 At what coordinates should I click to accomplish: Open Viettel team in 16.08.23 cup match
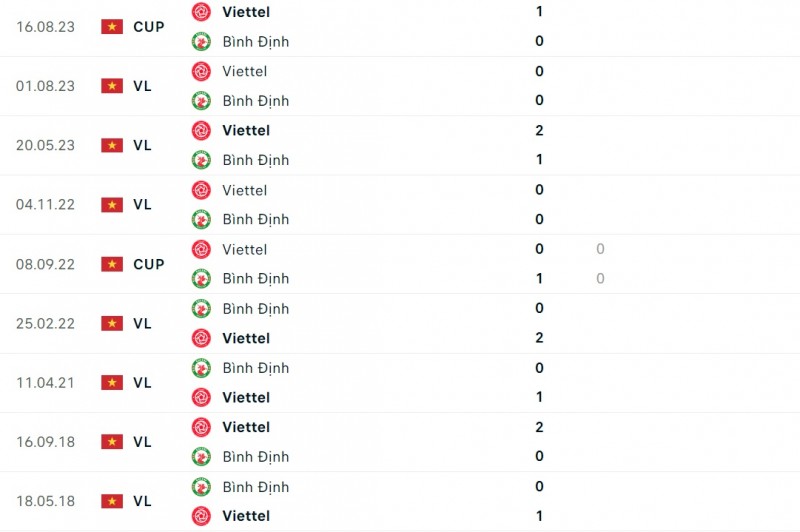(x=245, y=12)
